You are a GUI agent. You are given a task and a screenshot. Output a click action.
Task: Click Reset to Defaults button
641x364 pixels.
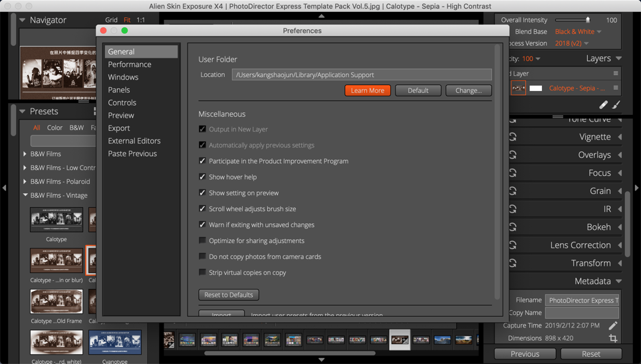point(229,294)
